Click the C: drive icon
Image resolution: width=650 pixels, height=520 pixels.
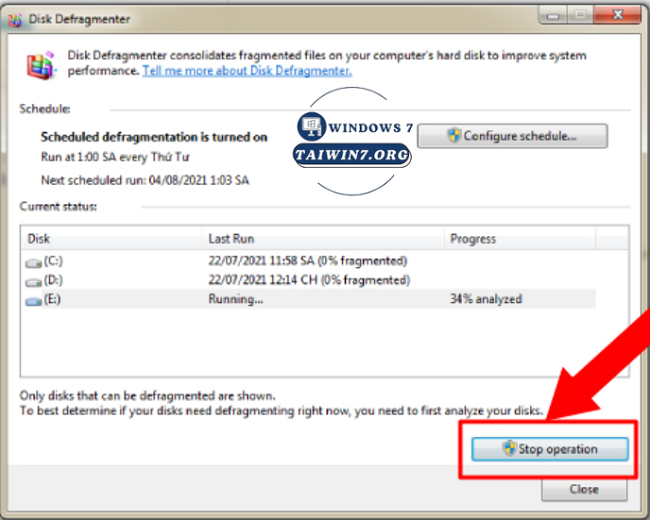(34, 262)
